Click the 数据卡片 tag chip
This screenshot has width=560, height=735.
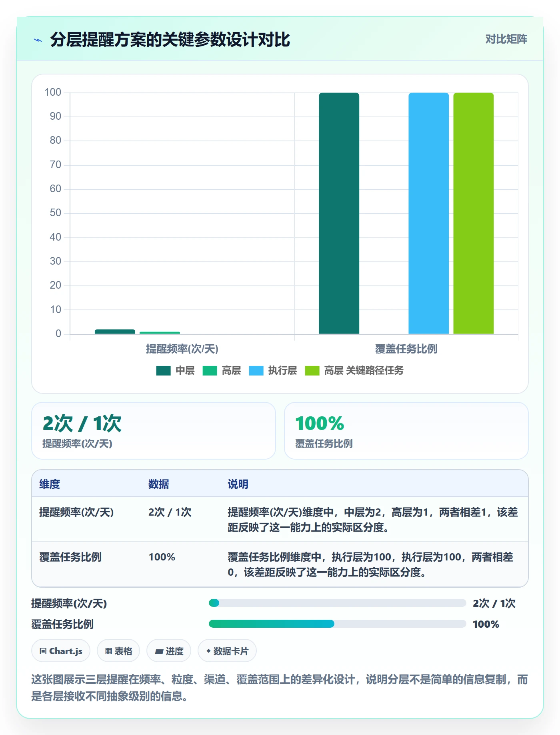[227, 651]
